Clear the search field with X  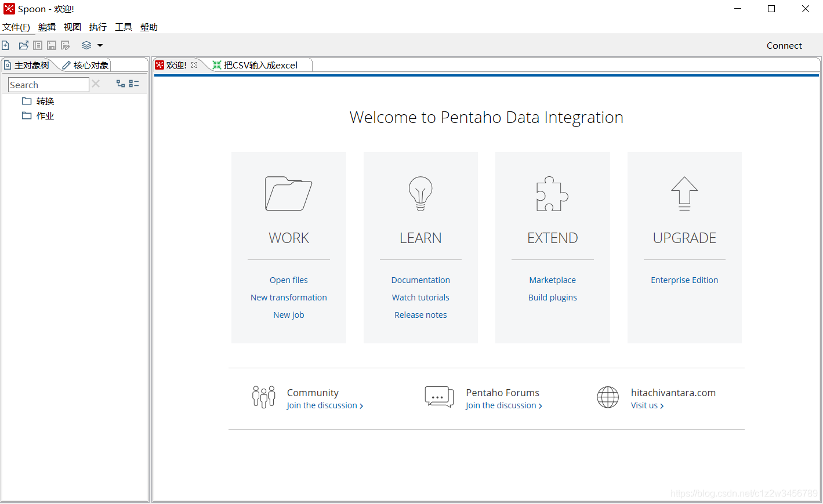coord(96,84)
